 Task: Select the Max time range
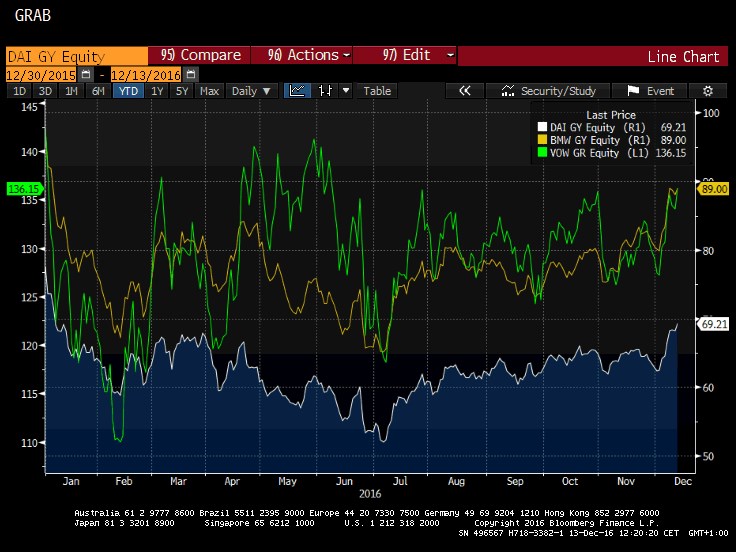click(x=209, y=91)
